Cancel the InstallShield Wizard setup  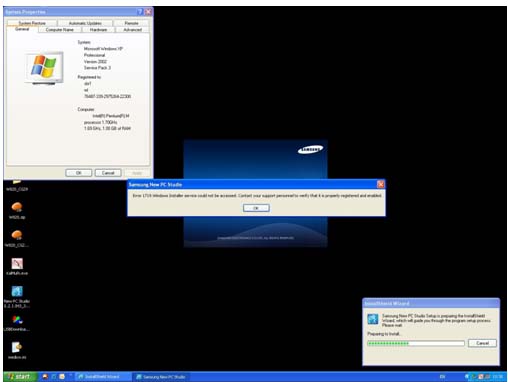click(482, 343)
